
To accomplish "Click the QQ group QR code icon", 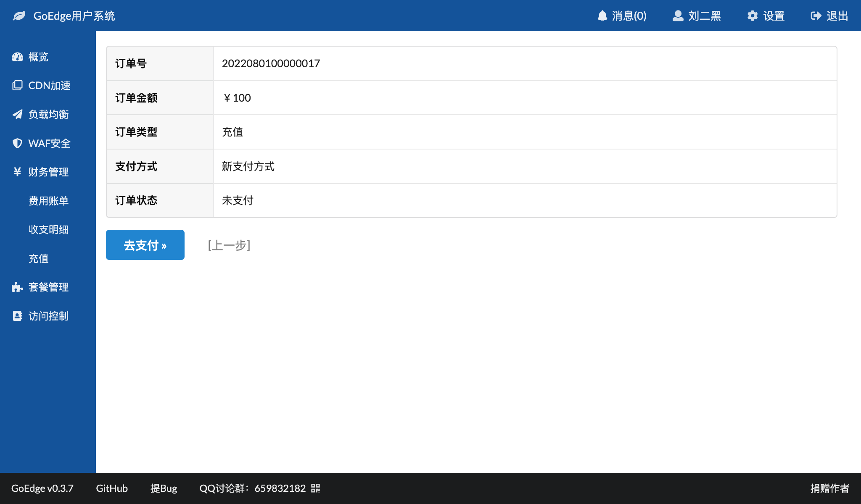I will click(x=316, y=488).
